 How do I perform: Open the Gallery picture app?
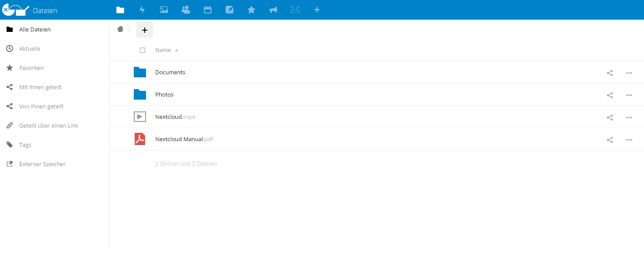[164, 10]
